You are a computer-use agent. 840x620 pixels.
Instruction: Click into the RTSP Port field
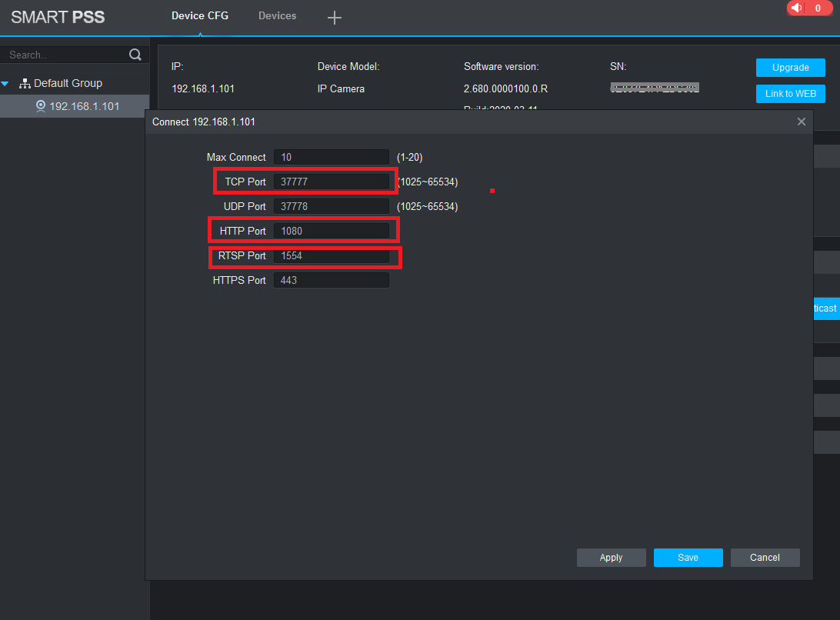point(331,255)
